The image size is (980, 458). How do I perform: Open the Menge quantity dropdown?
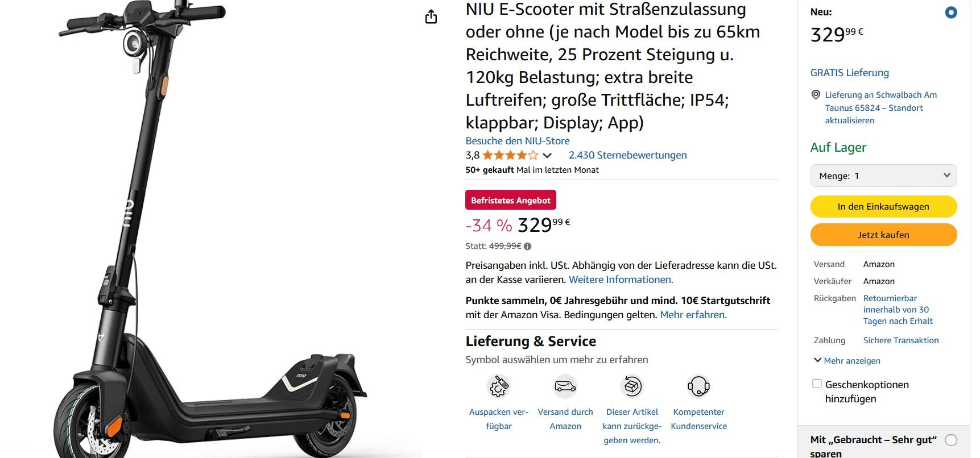click(x=883, y=176)
